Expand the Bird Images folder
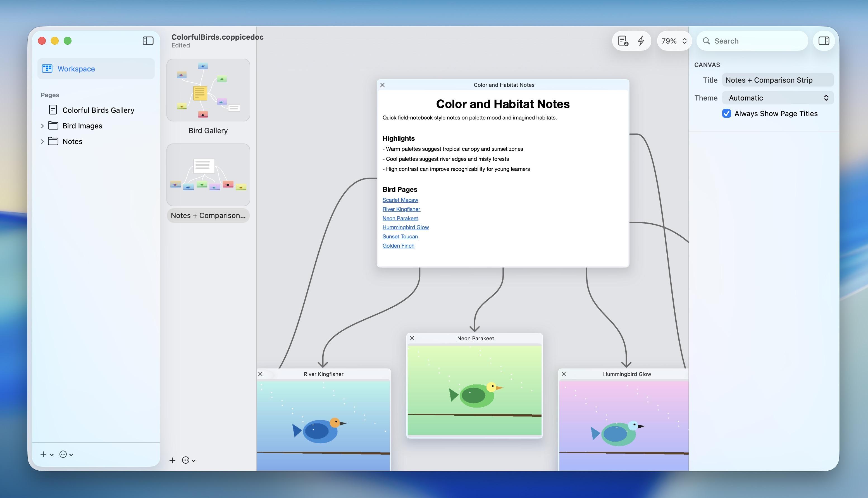 pyautogui.click(x=42, y=126)
